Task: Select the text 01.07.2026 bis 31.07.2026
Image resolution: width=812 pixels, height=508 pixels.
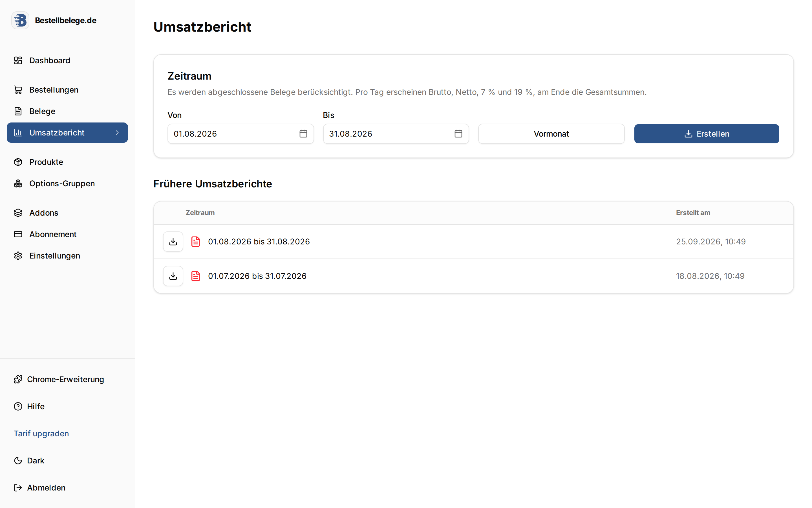Action: pyautogui.click(x=257, y=276)
